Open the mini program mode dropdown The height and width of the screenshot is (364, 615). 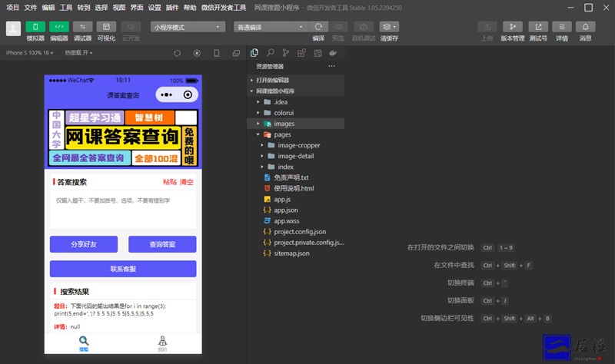coord(188,27)
